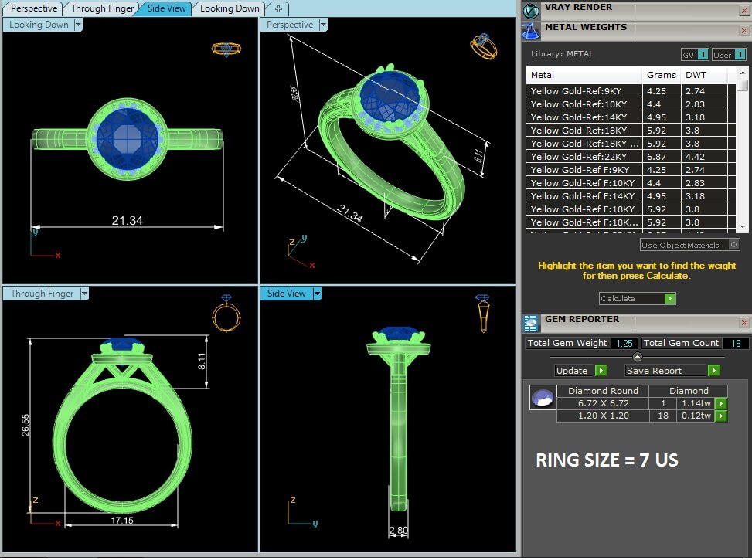Click green arrow on 1.20 X 1.20 row
Screen dimensions: 752x560
coord(720,416)
